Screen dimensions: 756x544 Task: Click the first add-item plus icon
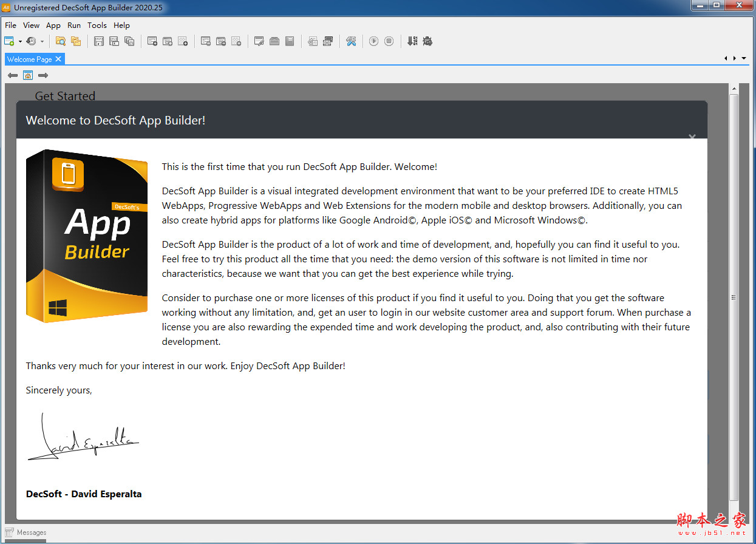pyautogui.click(x=152, y=41)
